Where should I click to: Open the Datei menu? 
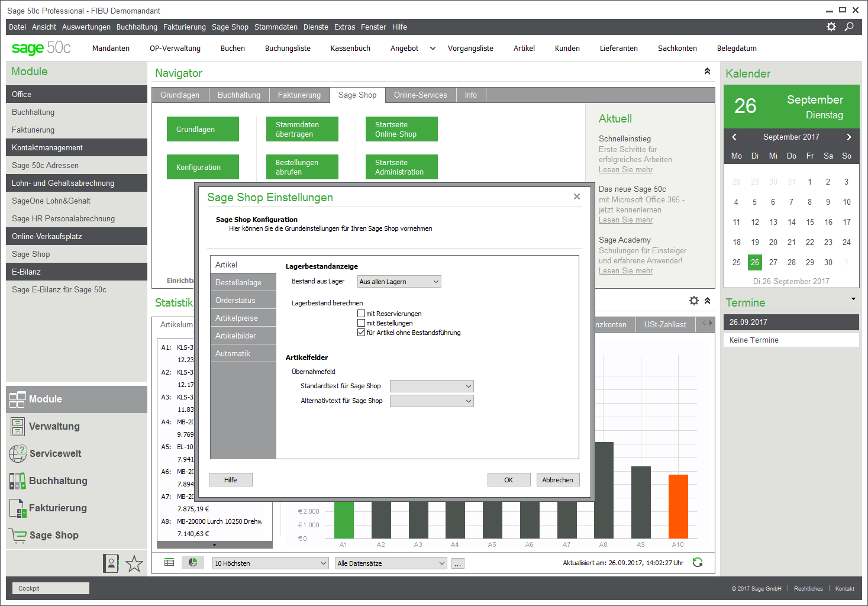pos(17,27)
